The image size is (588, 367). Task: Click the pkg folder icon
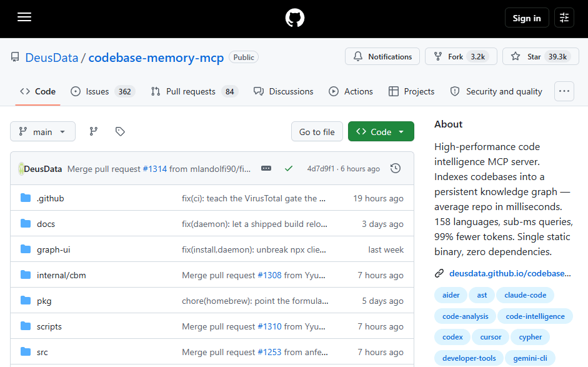26,301
